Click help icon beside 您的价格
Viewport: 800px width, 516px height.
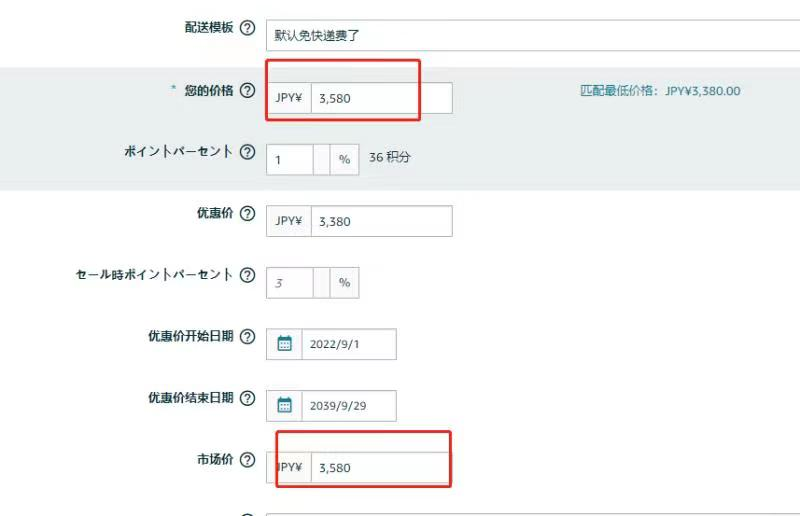tap(247, 90)
